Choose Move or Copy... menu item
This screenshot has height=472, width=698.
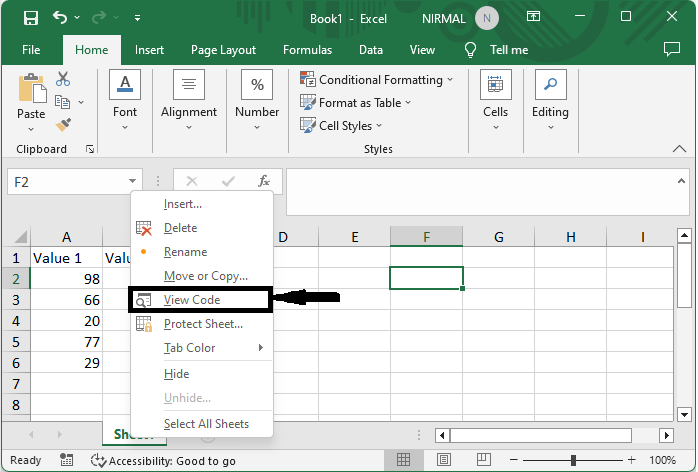[202, 276]
